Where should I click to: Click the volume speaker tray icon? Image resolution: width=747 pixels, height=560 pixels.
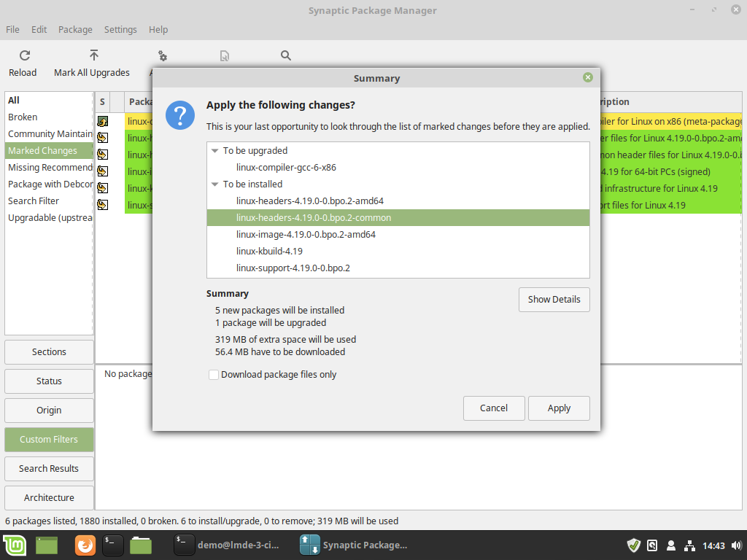[737, 545]
